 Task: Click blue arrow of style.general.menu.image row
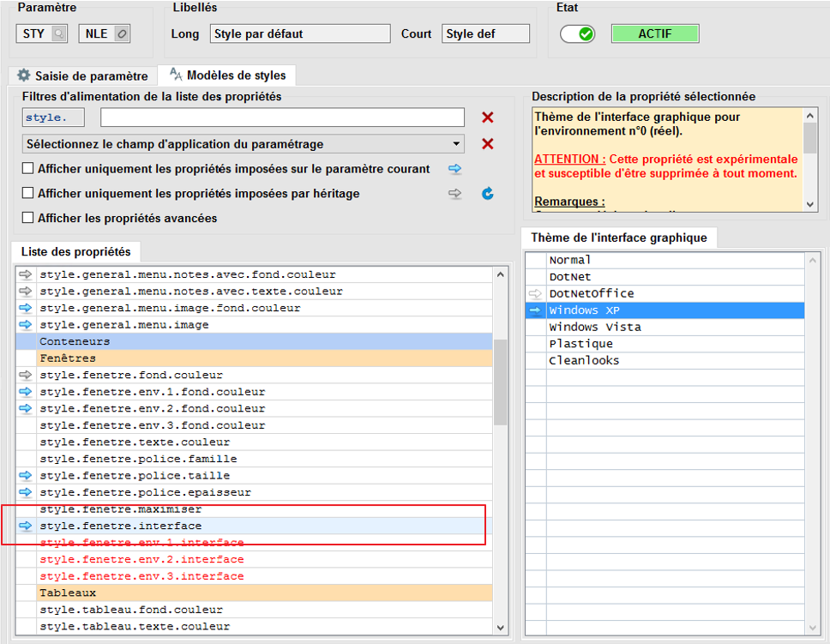coord(26,325)
